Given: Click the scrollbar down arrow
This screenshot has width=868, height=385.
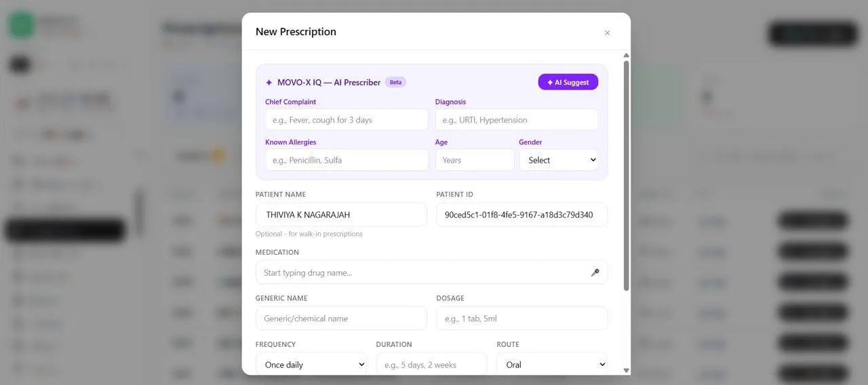Looking at the screenshot, I should 626,371.
